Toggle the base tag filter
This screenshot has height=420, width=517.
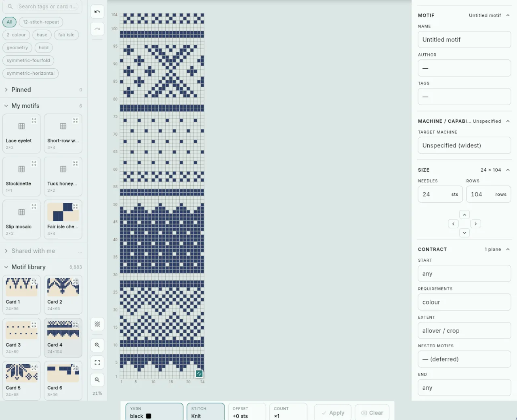(42, 35)
